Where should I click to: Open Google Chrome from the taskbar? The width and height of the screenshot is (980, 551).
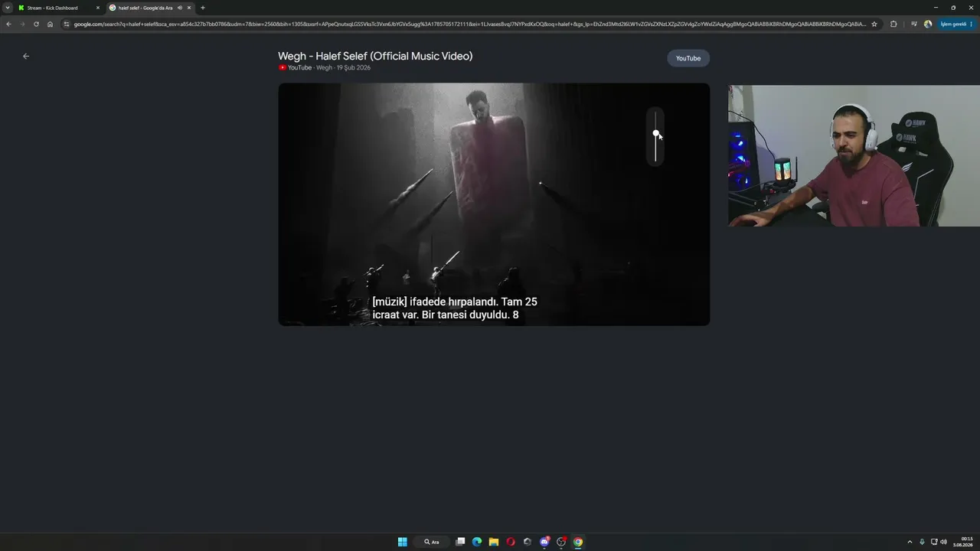[x=578, y=542]
